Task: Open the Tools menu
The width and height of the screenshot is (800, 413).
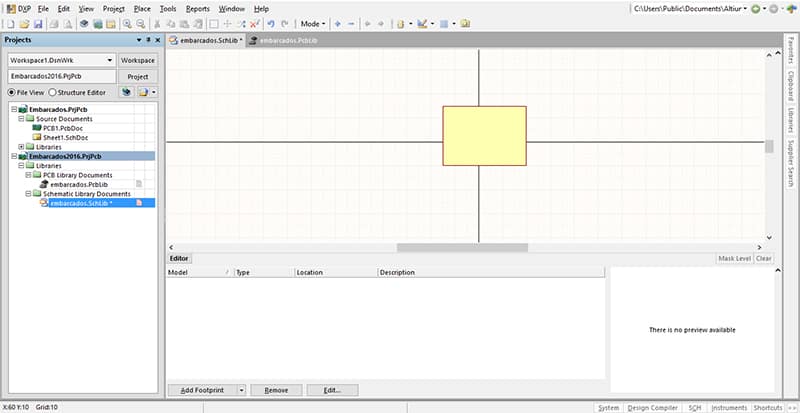Action: point(167,8)
